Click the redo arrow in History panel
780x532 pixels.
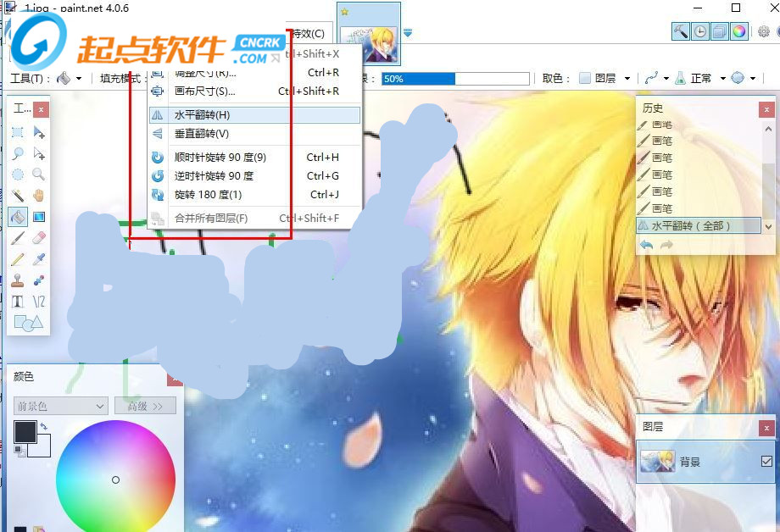click(x=666, y=245)
